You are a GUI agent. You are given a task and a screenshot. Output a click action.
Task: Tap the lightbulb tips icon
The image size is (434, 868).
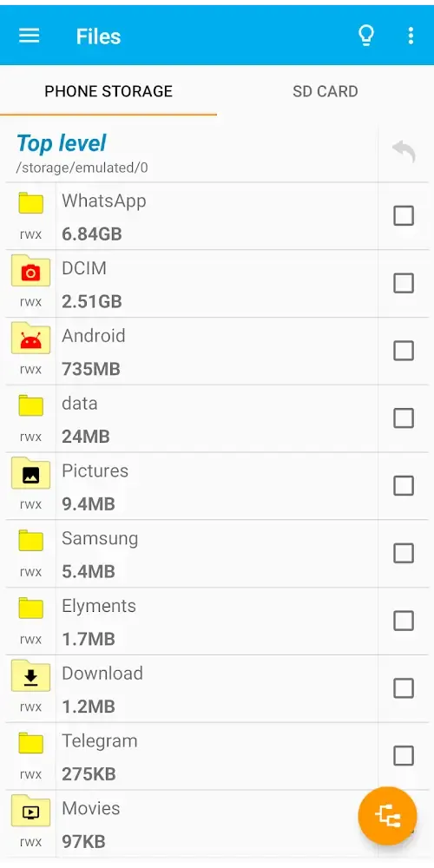(366, 36)
